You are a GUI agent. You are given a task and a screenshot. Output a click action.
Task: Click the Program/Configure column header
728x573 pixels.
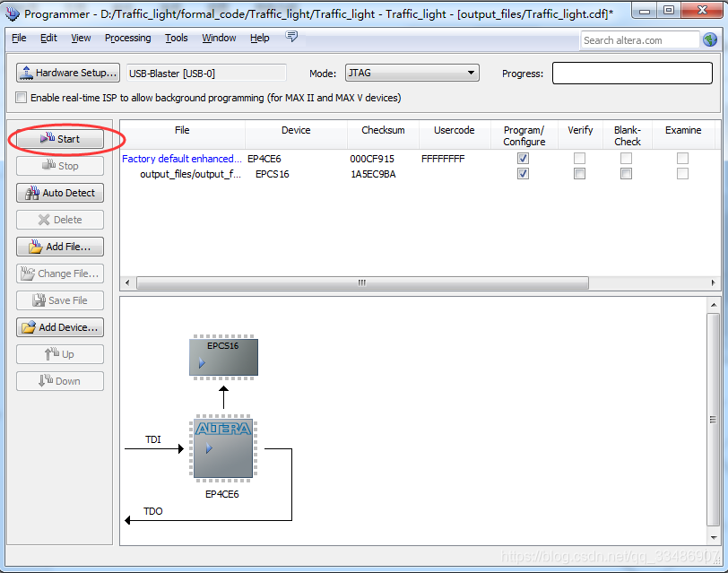tap(524, 135)
